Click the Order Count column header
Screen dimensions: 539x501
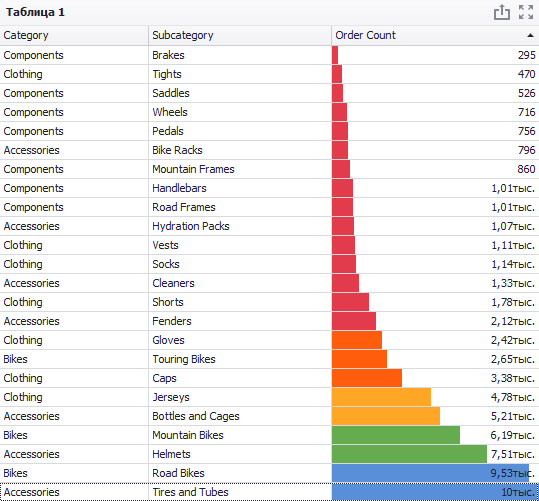click(x=435, y=35)
